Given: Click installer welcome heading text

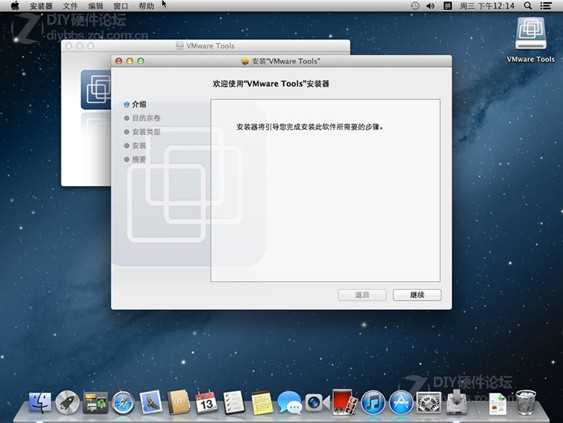Looking at the screenshot, I should (x=271, y=84).
